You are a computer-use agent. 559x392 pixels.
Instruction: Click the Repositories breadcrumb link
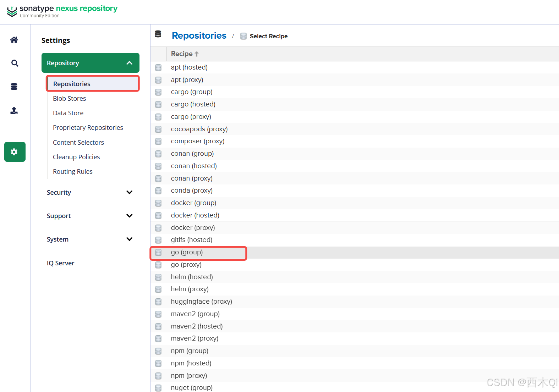(x=199, y=35)
